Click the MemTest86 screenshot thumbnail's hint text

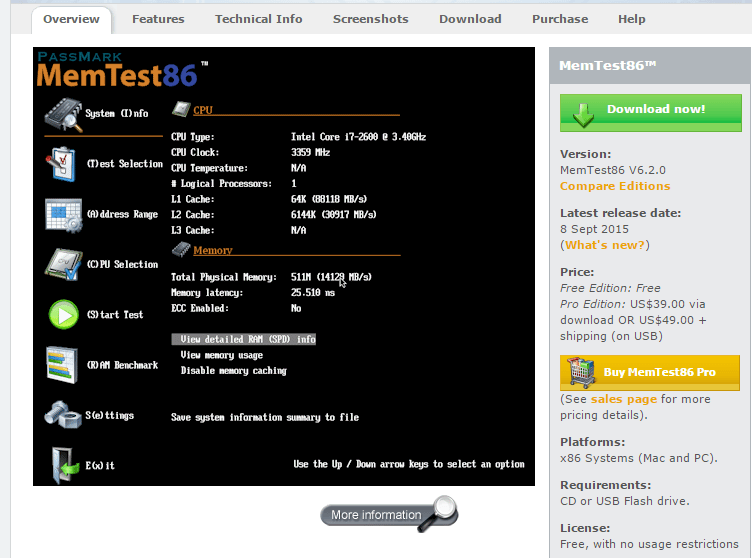[409, 464]
